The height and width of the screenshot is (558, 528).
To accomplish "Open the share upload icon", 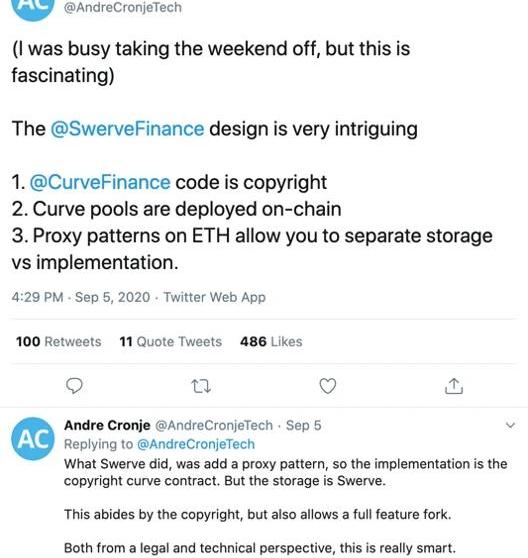I will [454, 386].
